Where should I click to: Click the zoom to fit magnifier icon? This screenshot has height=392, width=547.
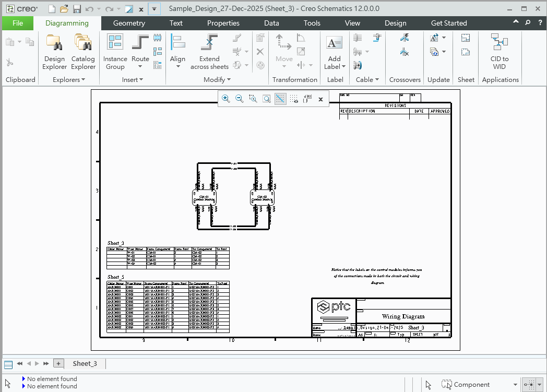coord(267,99)
